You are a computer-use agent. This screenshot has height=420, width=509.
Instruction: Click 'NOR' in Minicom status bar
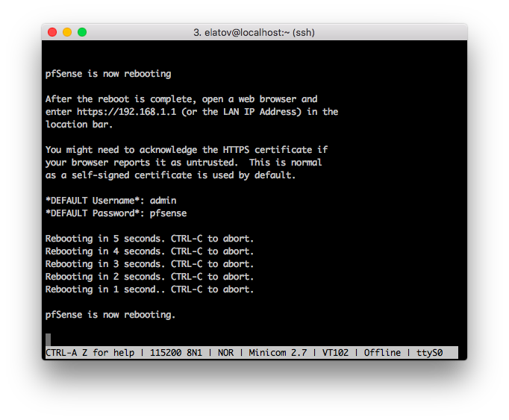225,353
